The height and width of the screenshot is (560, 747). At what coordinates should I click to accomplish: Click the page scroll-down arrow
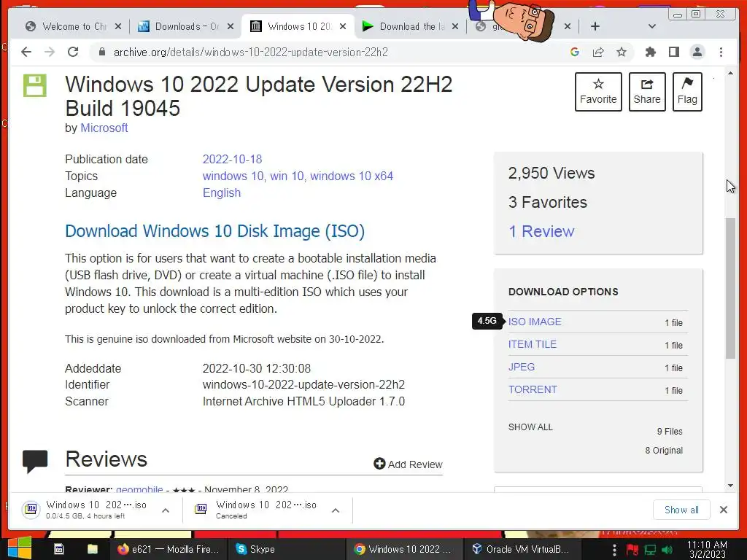click(730, 486)
